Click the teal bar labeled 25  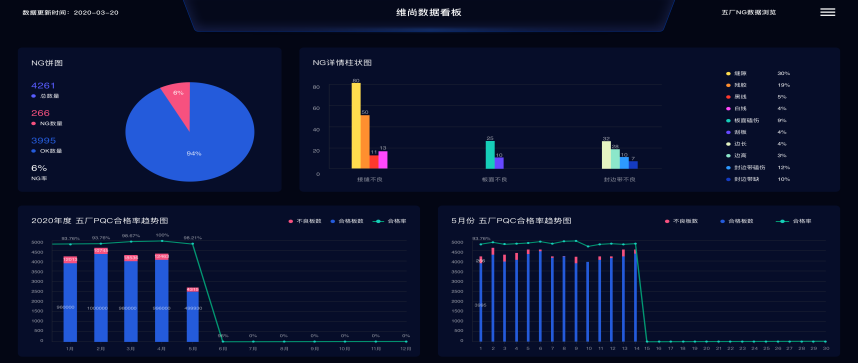(490, 155)
